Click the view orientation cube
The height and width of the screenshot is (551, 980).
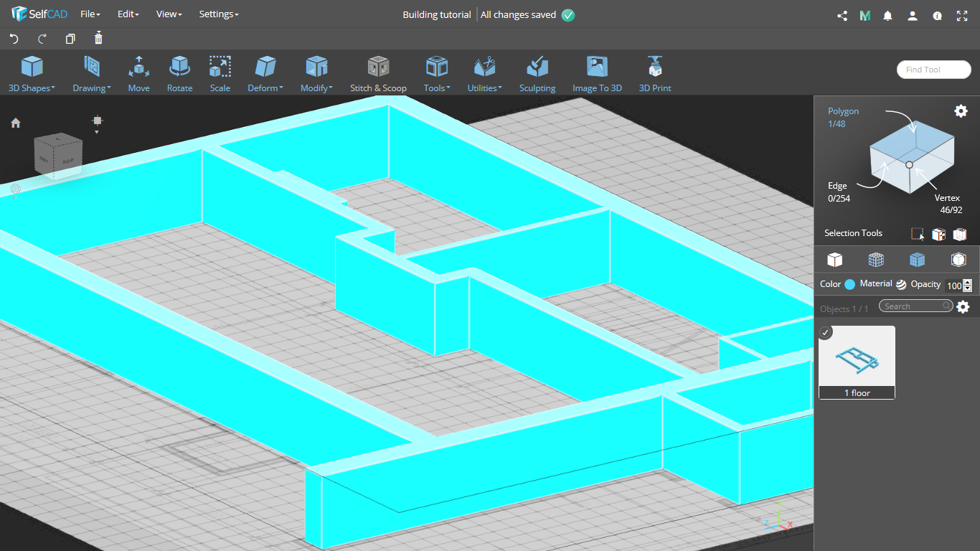[57, 156]
